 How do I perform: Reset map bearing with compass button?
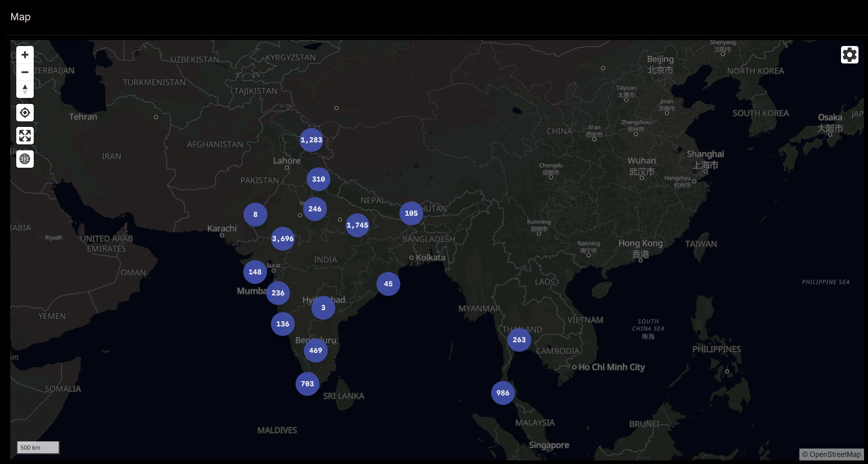point(25,90)
